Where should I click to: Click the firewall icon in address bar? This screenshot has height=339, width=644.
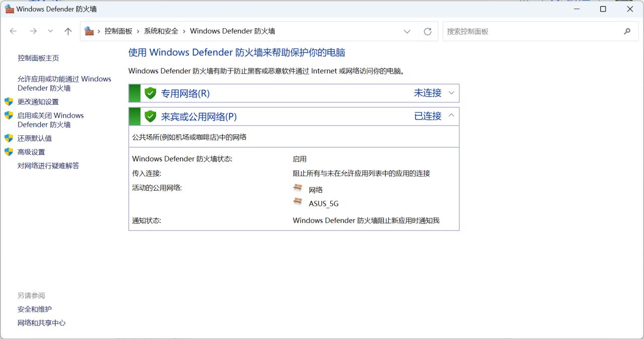(89, 31)
